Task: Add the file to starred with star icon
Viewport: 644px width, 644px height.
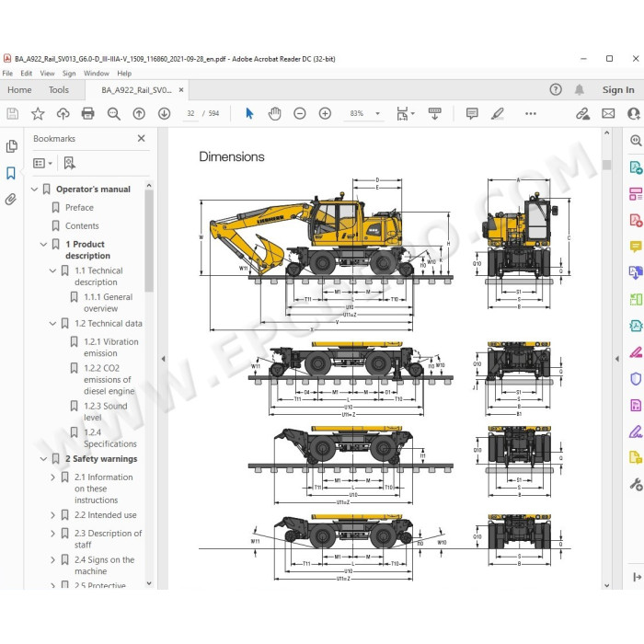Action: [38, 113]
